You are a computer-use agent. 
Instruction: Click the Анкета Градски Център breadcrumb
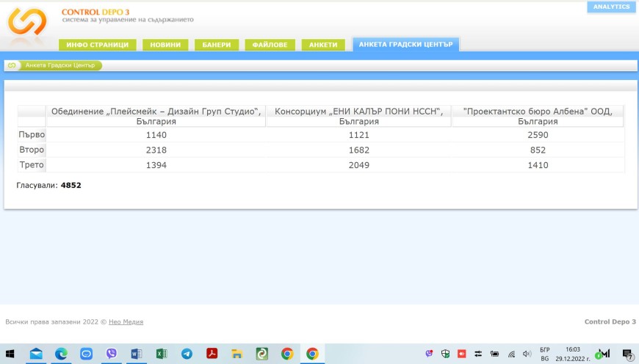pos(60,65)
